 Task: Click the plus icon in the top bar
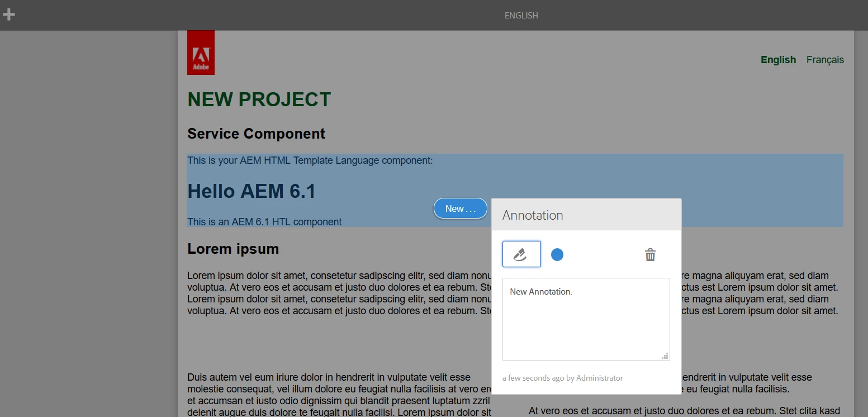tap(9, 15)
